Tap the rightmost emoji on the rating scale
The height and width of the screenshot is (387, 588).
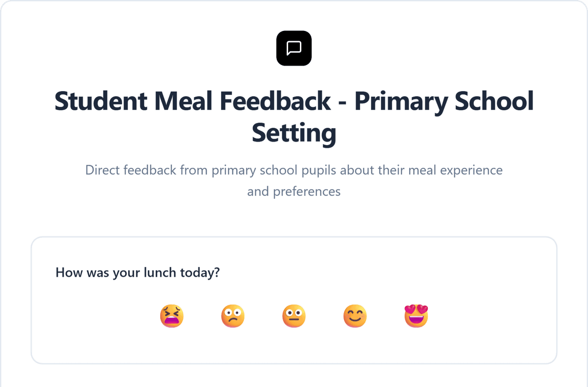(x=416, y=316)
